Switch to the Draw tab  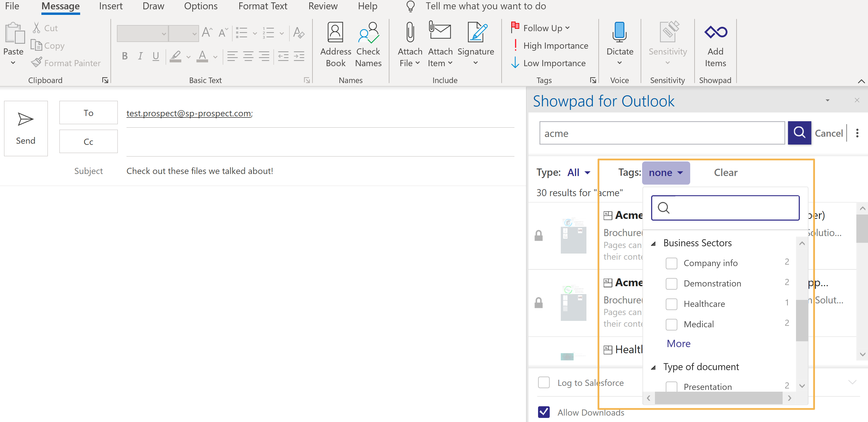tap(153, 6)
